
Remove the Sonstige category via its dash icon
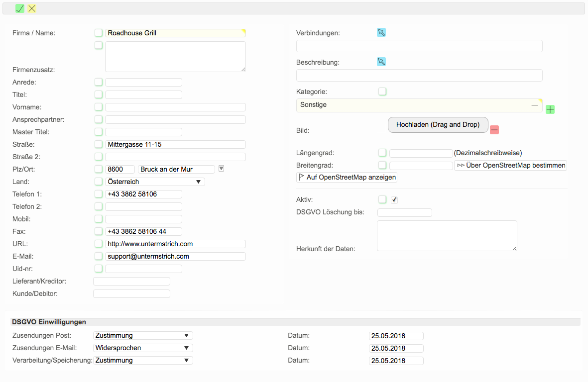tap(534, 105)
